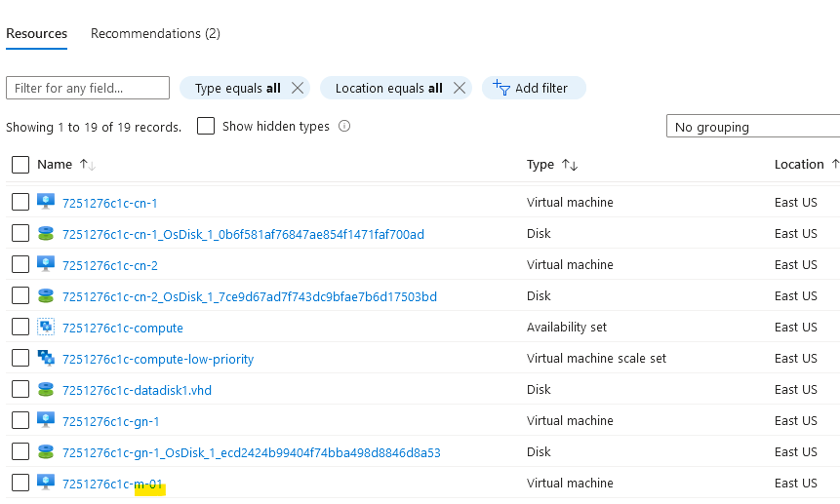Check the 7251276c1c-gn-1 row
Viewport: 840px width, 504px height.
pos(20,420)
